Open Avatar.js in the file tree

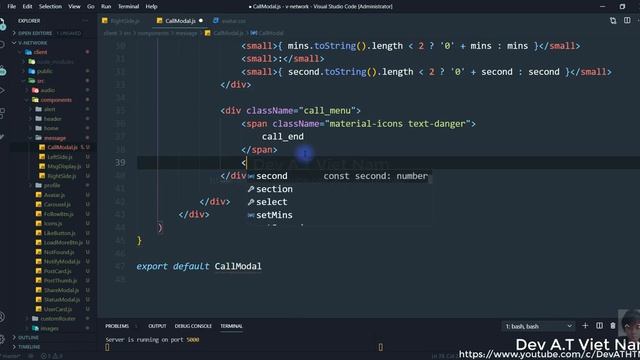point(54,195)
